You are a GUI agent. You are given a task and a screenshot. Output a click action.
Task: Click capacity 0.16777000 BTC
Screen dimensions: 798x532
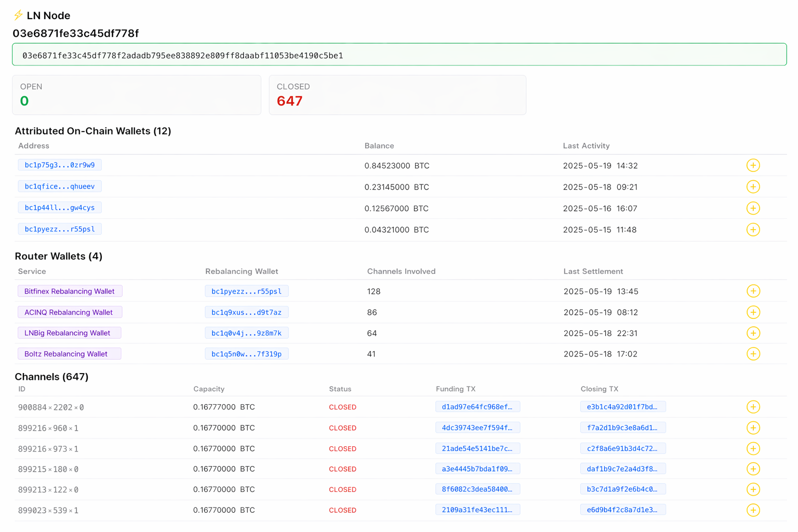tap(224, 407)
